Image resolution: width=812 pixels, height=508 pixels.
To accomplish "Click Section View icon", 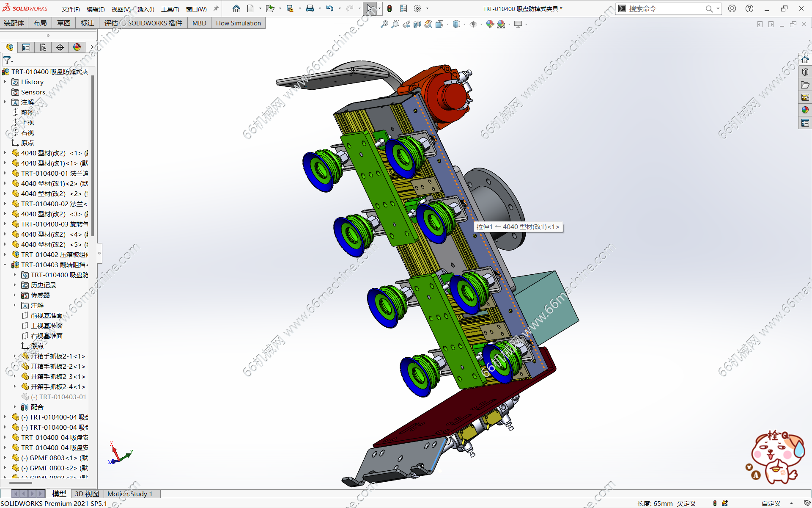I will pos(417,24).
